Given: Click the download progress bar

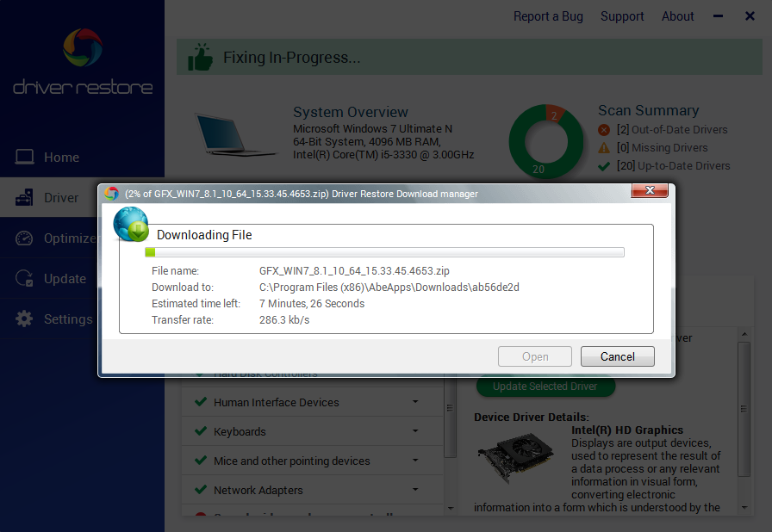Looking at the screenshot, I should point(387,252).
